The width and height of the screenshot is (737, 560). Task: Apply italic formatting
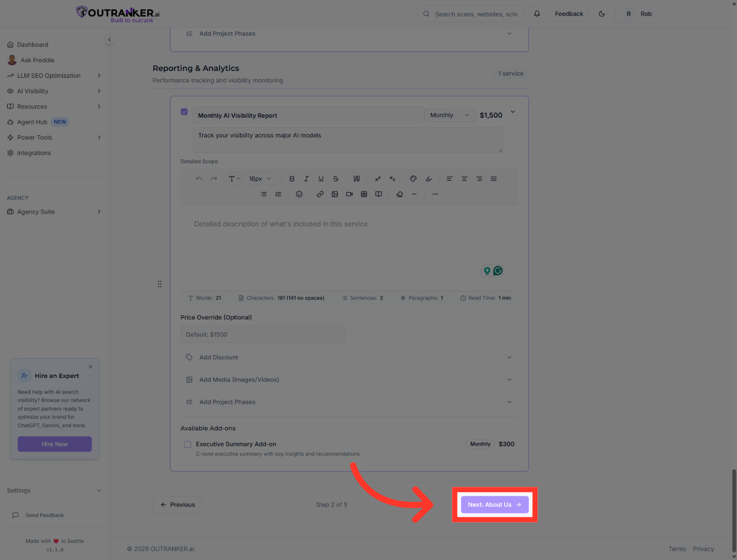[x=306, y=179]
